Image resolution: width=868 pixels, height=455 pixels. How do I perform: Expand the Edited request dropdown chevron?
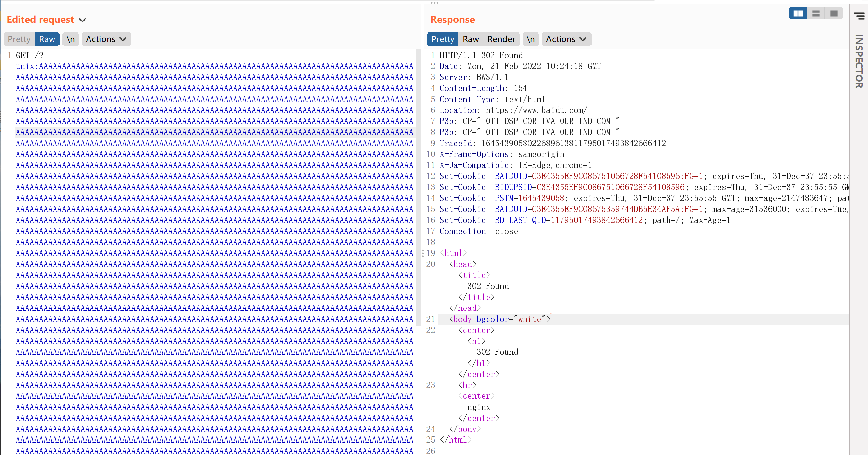point(83,20)
